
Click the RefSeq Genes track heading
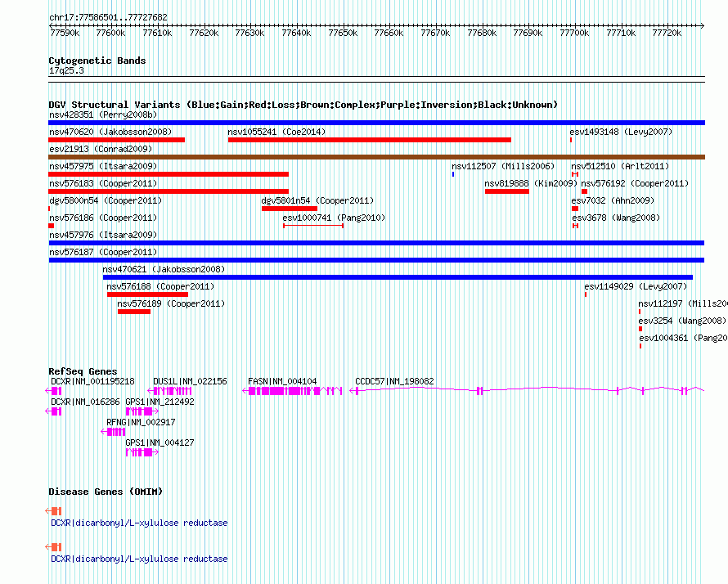[83, 371]
